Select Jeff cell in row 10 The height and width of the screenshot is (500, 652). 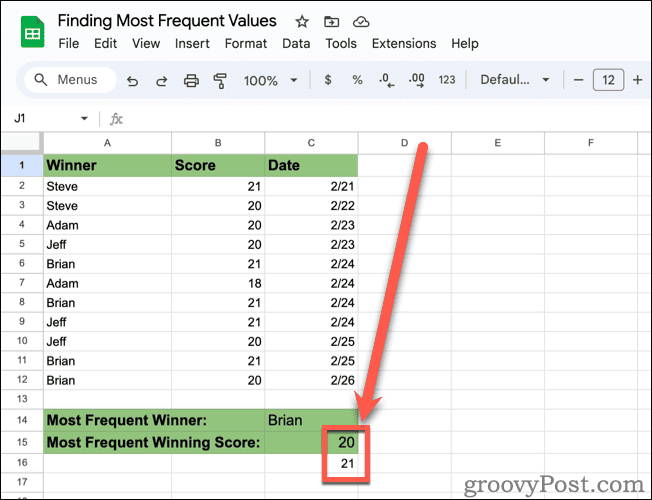(107, 342)
